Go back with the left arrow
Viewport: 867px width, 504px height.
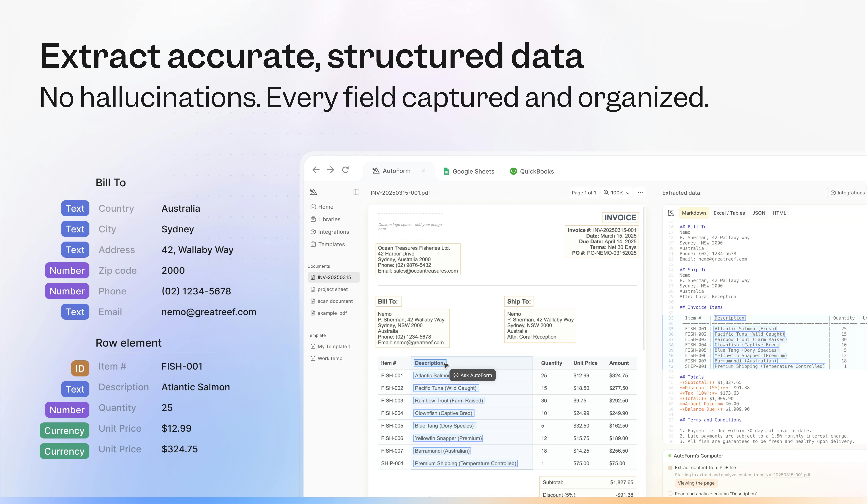coord(316,170)
